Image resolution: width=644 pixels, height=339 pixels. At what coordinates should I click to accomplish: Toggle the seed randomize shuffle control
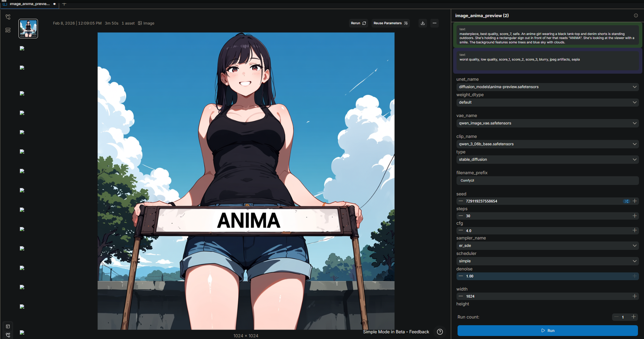[626, 201]
